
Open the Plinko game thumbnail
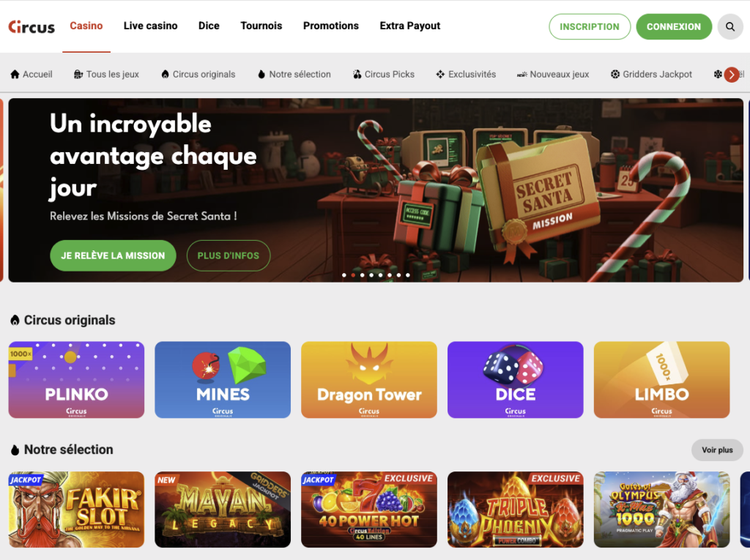pyautogui.click(x=76, y=380)
